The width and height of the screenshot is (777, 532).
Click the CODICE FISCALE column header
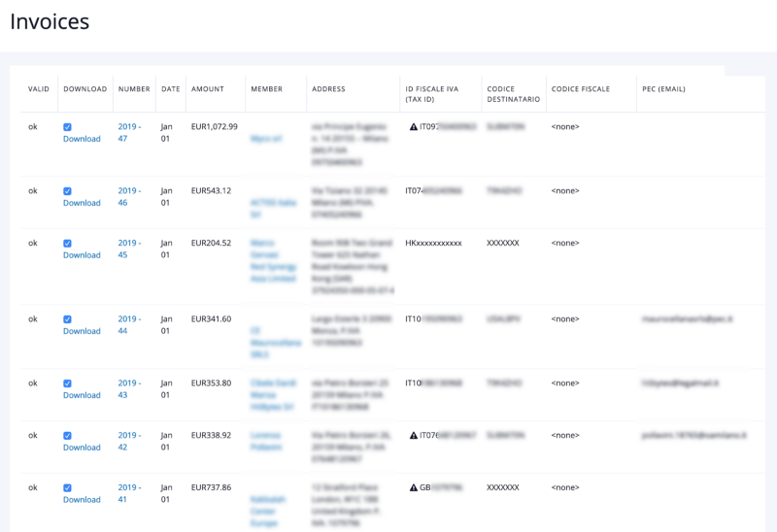pos(581,89)
